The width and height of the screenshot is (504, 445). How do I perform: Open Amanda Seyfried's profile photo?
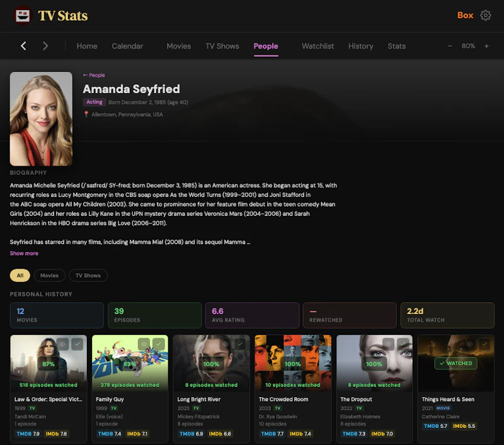coord(41,119)
